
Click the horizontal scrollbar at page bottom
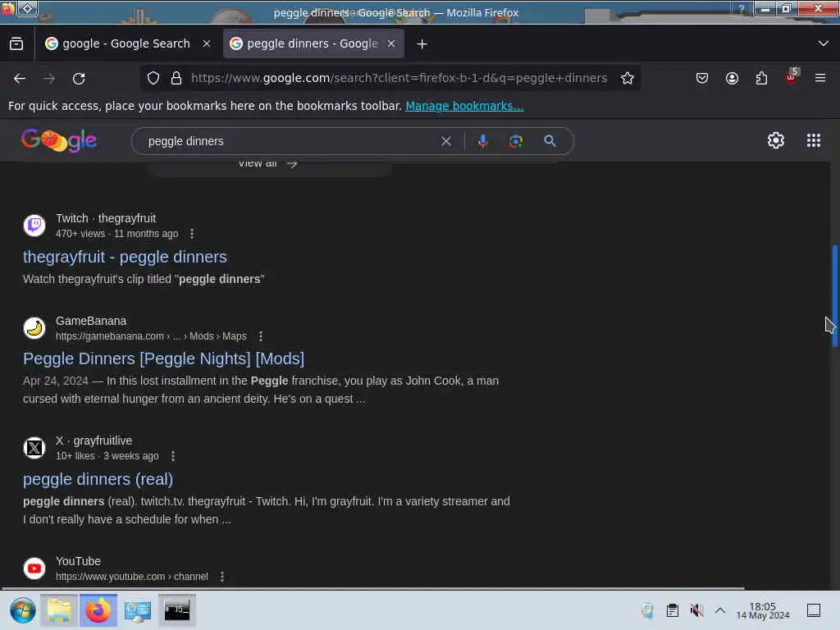[373, 589]
